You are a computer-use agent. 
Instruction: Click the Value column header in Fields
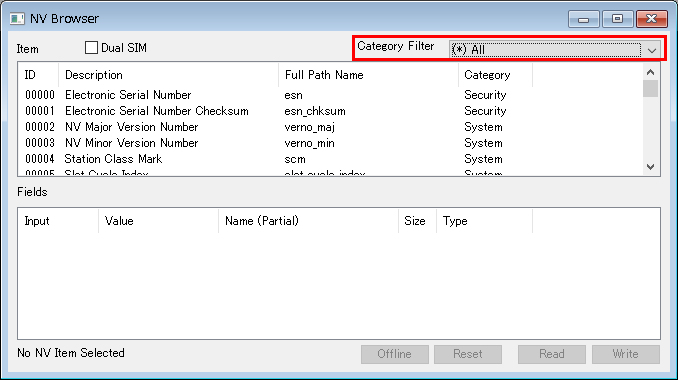158,221
